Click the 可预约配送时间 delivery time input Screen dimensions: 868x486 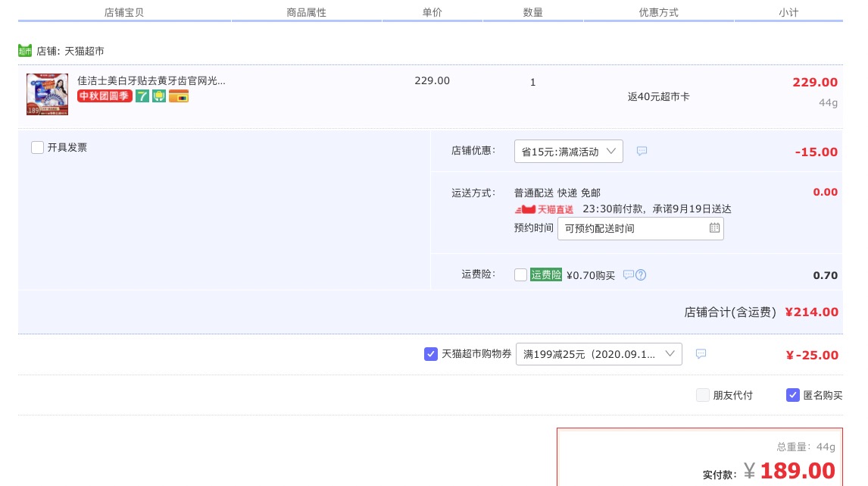pos(641,228)
